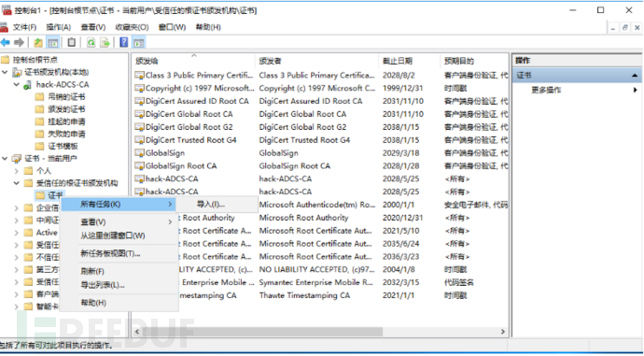Click the folder icon of 吊销的证书

(39, 97)
